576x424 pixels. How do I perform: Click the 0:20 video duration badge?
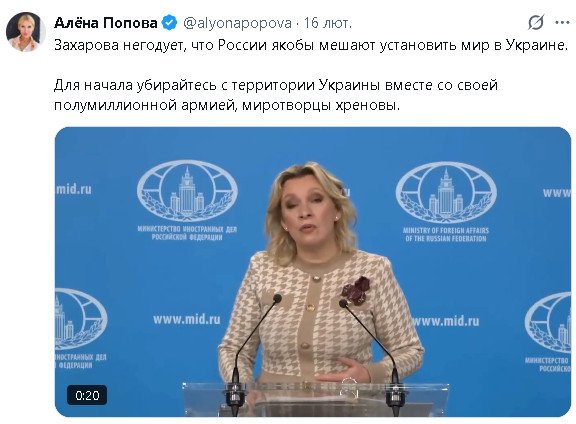(x=87, y=395)
